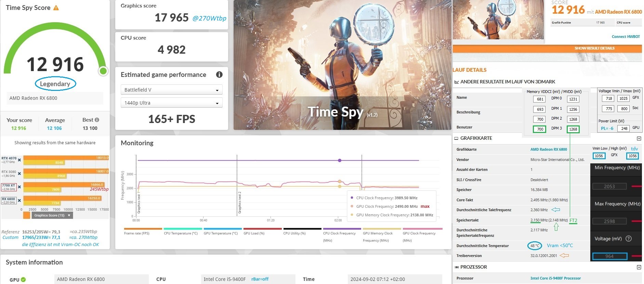Click the Max Frequency field 2598
The image size is (644, 284).
(609, 221)
